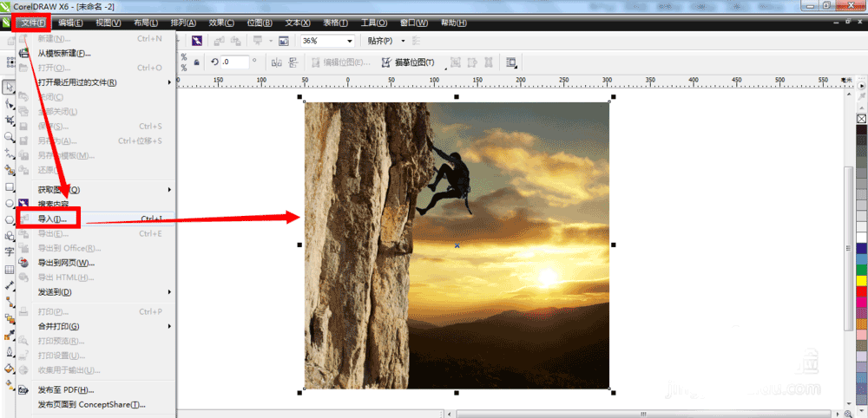Open the 帮助(H) menu
Viewport: 868px width, 418px height.
coord(453,23)
